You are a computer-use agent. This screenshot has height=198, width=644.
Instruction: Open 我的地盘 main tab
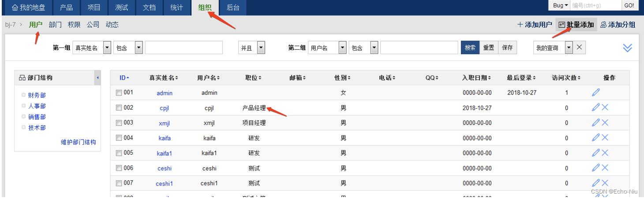[28, 7]
